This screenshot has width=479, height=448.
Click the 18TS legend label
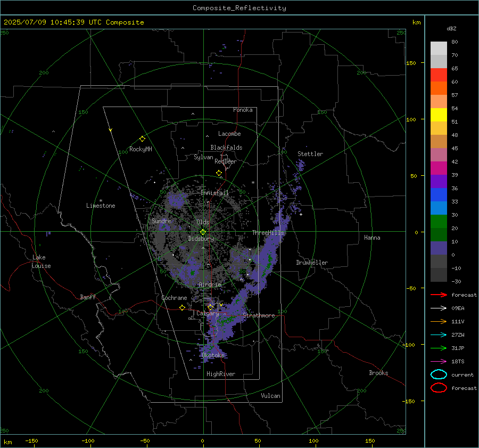point(458,362)
